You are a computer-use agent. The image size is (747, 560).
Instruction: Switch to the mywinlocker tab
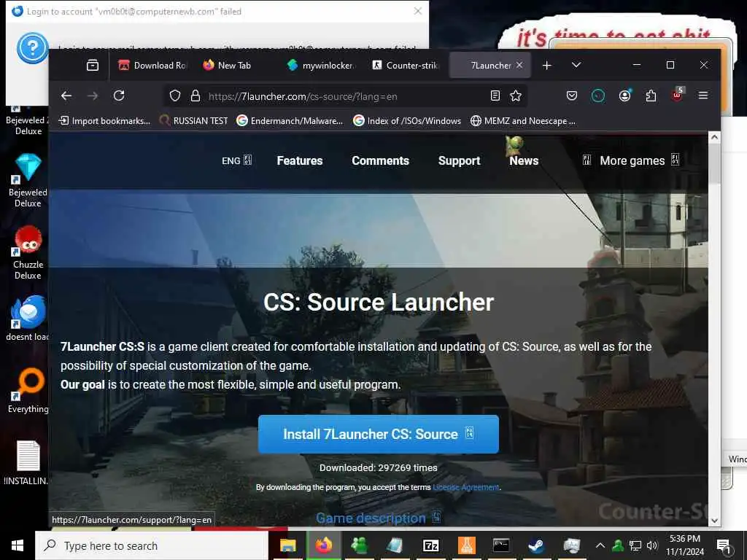click(x=321, y=65)
